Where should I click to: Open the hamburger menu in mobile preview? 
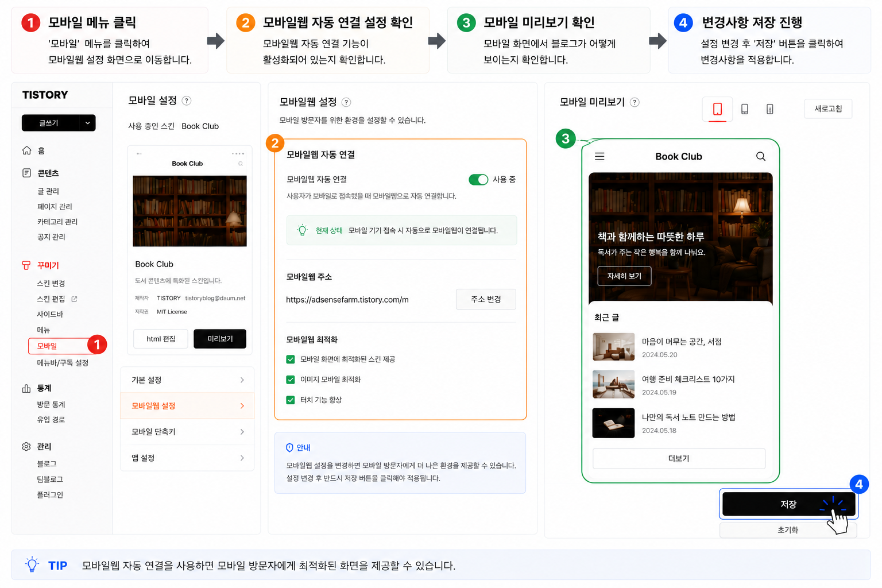[599, 156]
